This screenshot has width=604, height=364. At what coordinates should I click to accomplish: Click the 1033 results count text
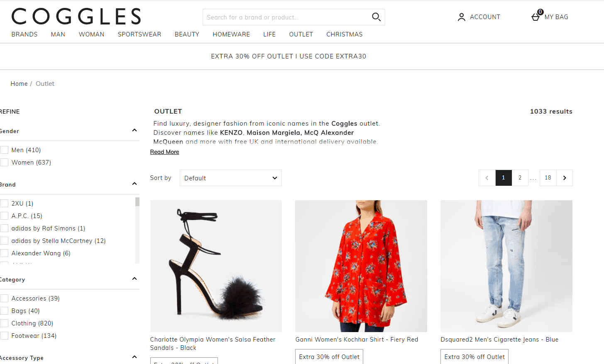coord(551,112)
